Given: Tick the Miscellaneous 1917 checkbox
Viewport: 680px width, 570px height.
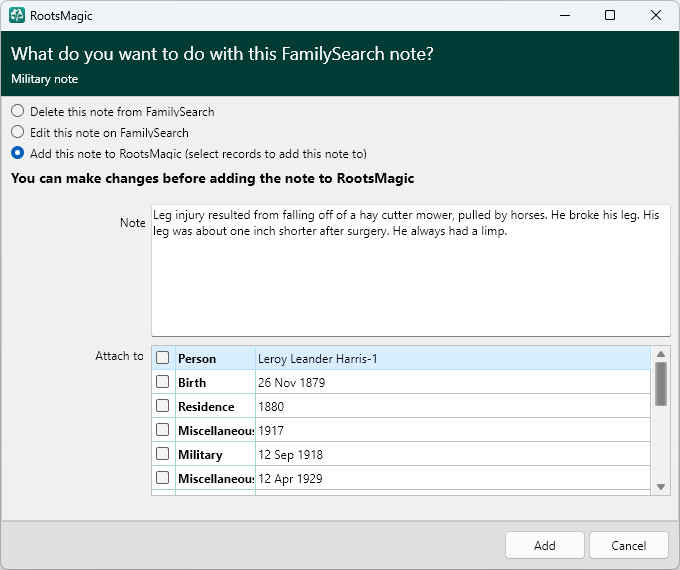Looking at the screenshot, I should [x=163, y=430].
